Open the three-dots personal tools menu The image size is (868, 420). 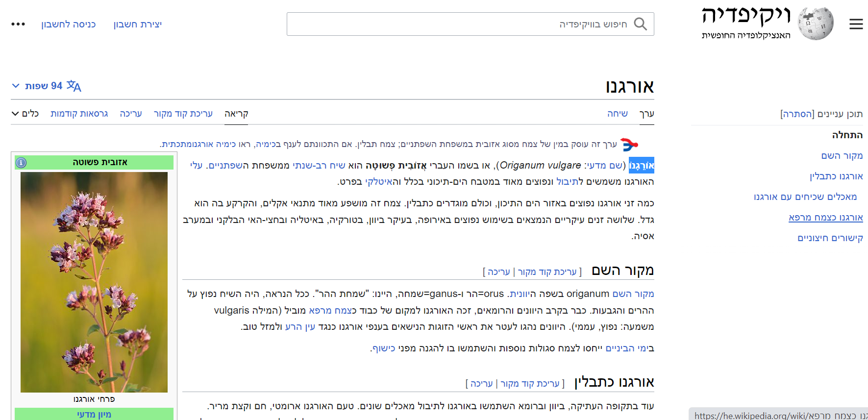point(18,24)
